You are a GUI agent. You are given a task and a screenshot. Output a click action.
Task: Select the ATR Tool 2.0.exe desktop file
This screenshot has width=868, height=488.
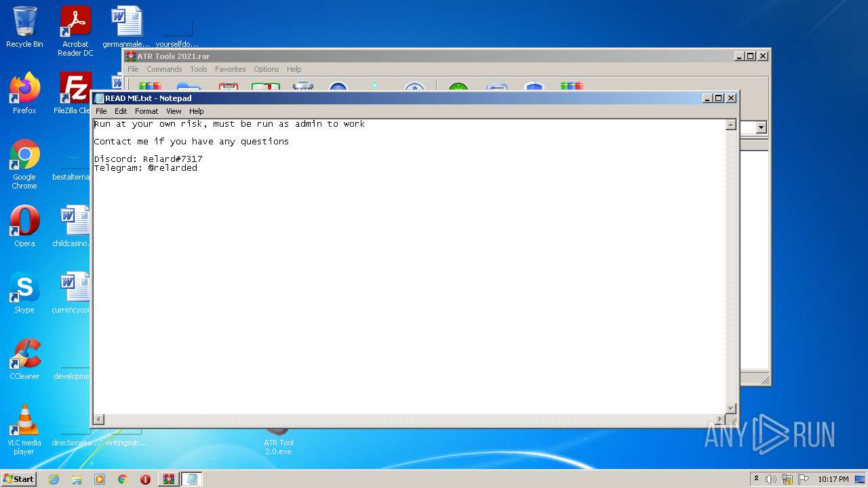tap(278, 442)
